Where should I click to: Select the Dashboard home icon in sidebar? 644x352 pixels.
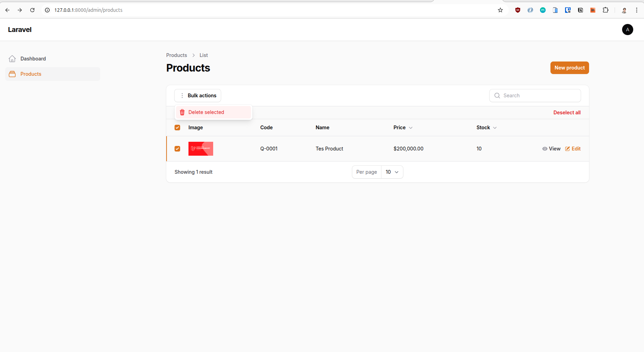tap(12, 58)
